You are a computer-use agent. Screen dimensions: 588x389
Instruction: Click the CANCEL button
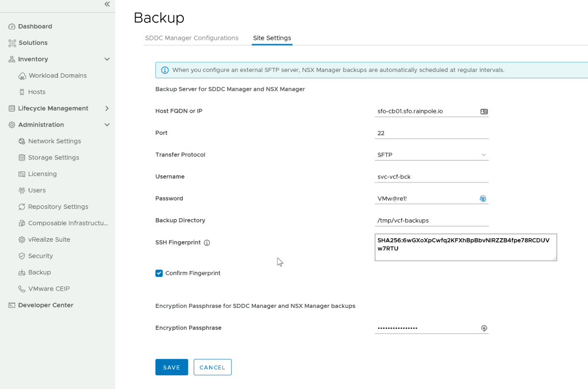point(212,368)
